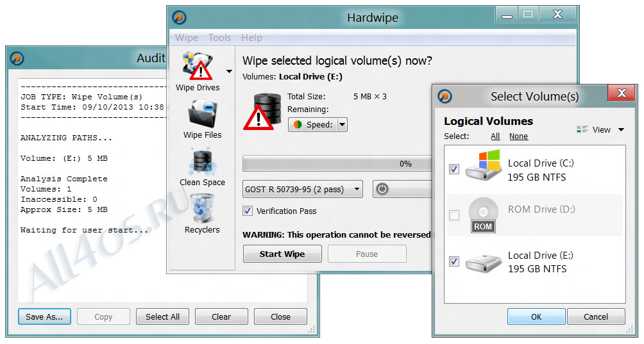Viewport: 644px width, 344px height.
Task: Click the database warning icon beside Total Size
Action: [x=263, y=111]
